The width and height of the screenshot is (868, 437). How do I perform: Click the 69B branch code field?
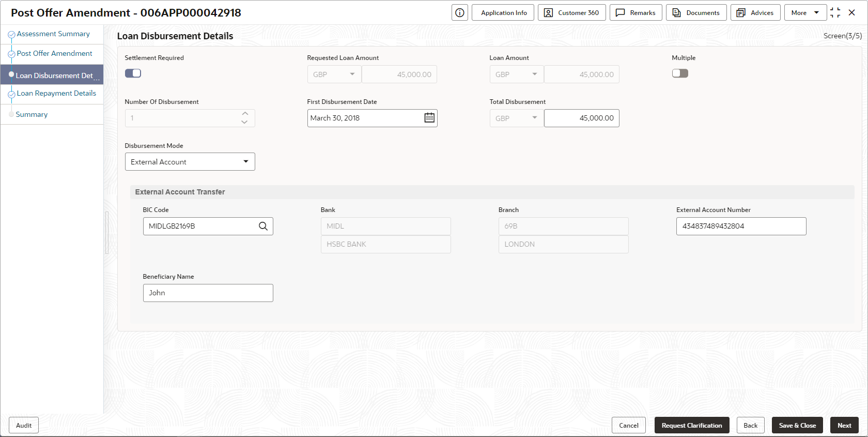point(564,226)
